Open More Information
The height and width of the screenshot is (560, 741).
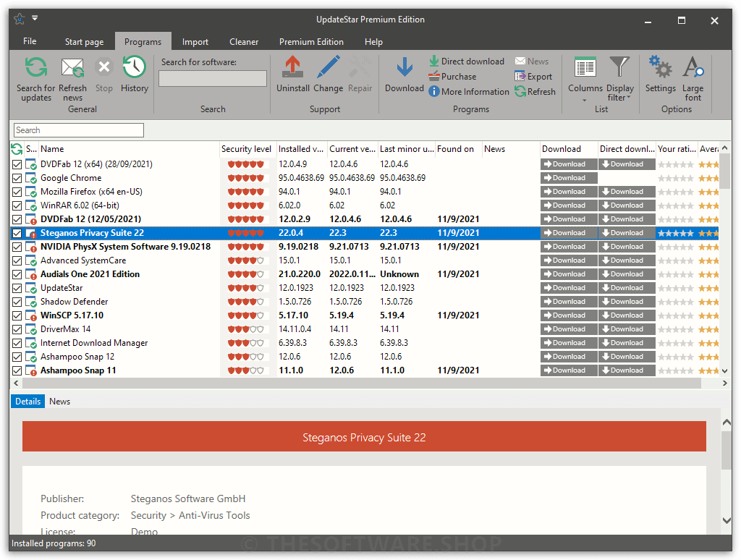tap(469, 92)
